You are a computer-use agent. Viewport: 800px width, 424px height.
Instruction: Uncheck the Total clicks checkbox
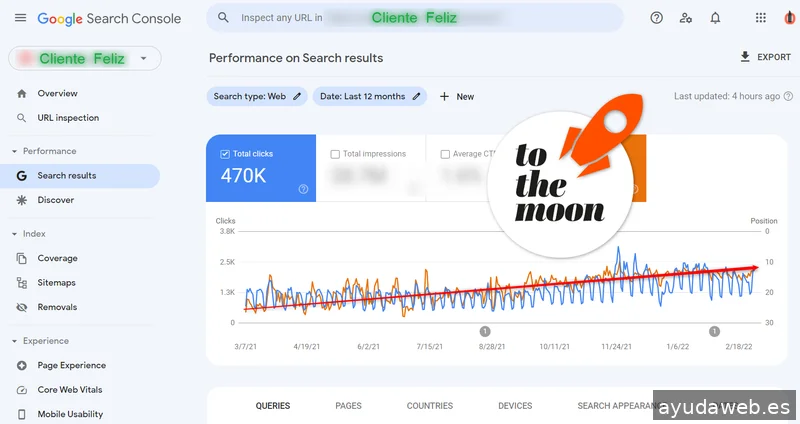(225, 154)
